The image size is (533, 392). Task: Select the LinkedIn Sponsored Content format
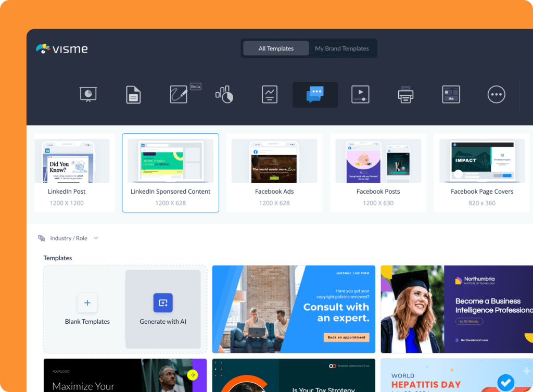pos(170,173)
